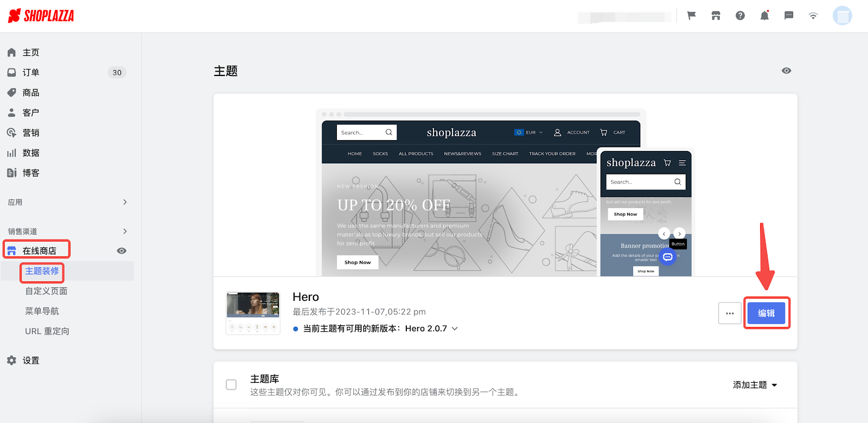This screenshot has height=423, width=868.
Task: Click the person icon beside 客户
Action: click(x=11, y=112)
